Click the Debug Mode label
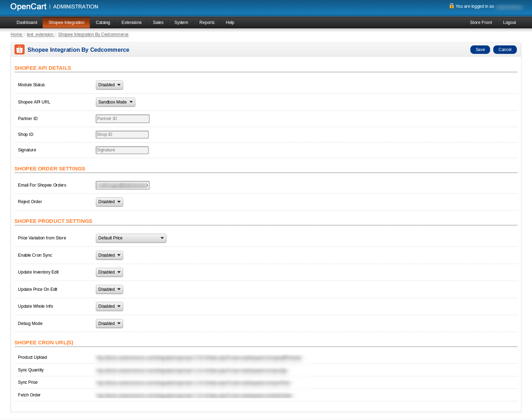The height and width of the screenshot is (420, 532). (x=30, y=324)
